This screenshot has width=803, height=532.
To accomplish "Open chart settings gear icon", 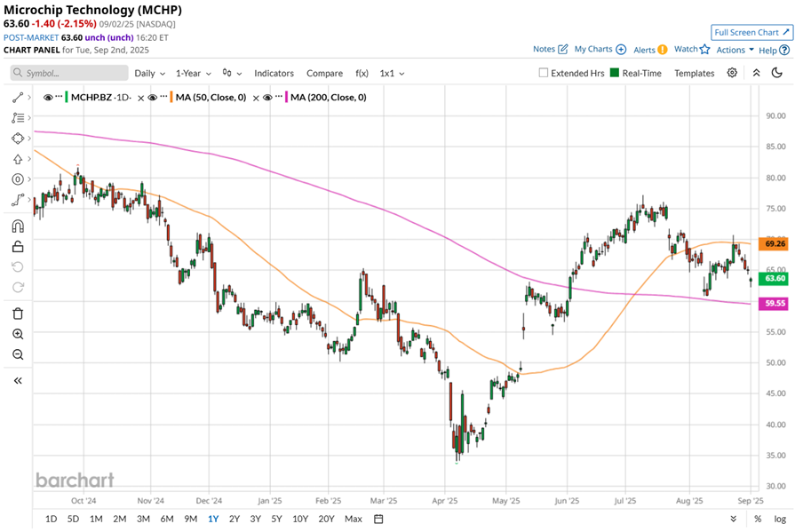I will (x=732, y=73).
